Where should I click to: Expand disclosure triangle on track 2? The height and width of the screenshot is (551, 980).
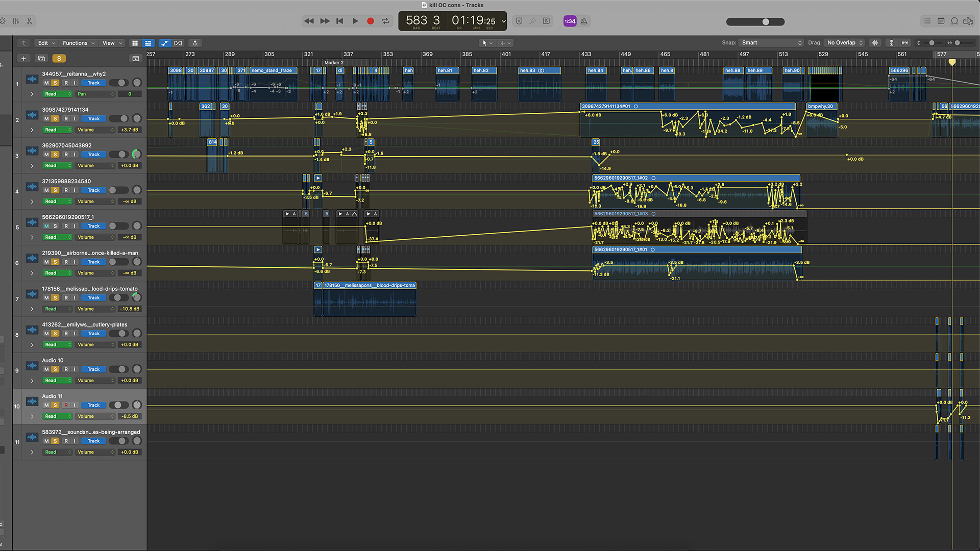tap(32, 130)
